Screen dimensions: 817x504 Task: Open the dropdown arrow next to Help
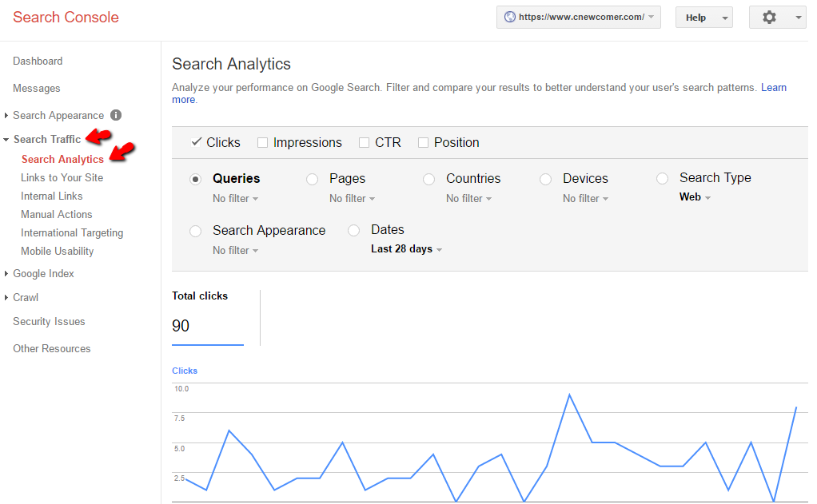point(724,18)
